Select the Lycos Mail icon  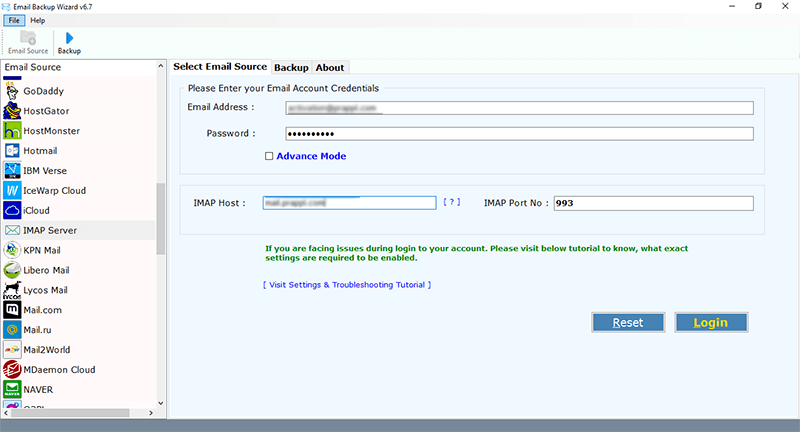tap(12, 290)
